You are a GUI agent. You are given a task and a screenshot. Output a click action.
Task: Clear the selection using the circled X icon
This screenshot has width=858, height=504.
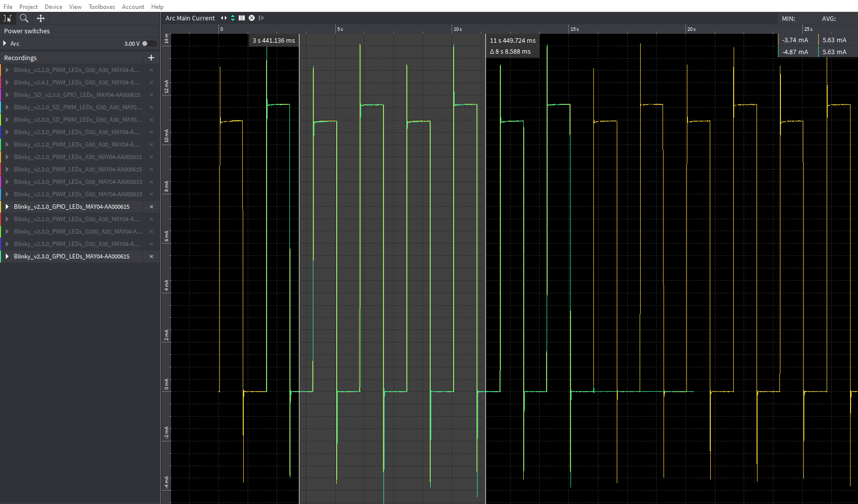(252, 18)
